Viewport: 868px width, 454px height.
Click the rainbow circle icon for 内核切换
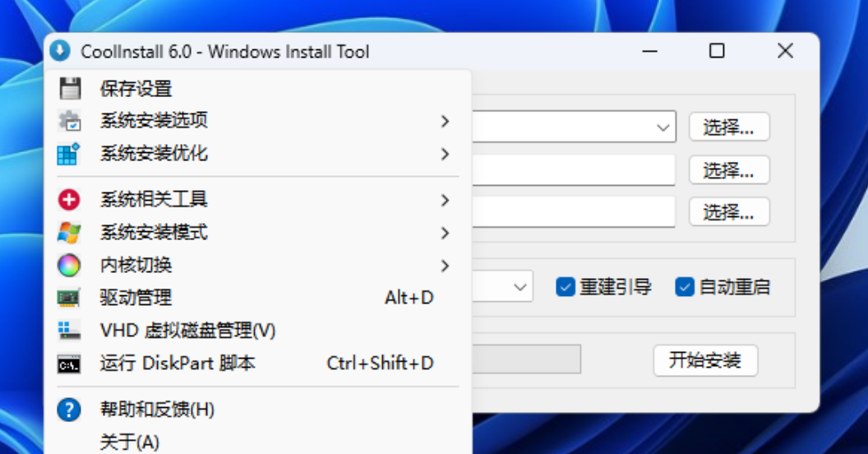pyautogui.click(x=69, y=265)
